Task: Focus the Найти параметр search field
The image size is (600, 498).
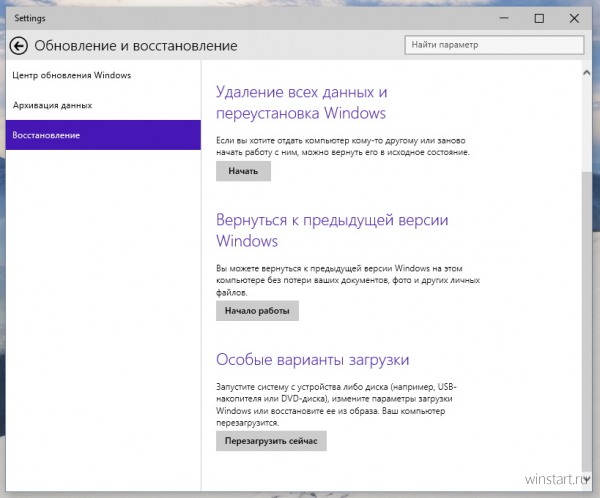Action: [x=495, y=45]
